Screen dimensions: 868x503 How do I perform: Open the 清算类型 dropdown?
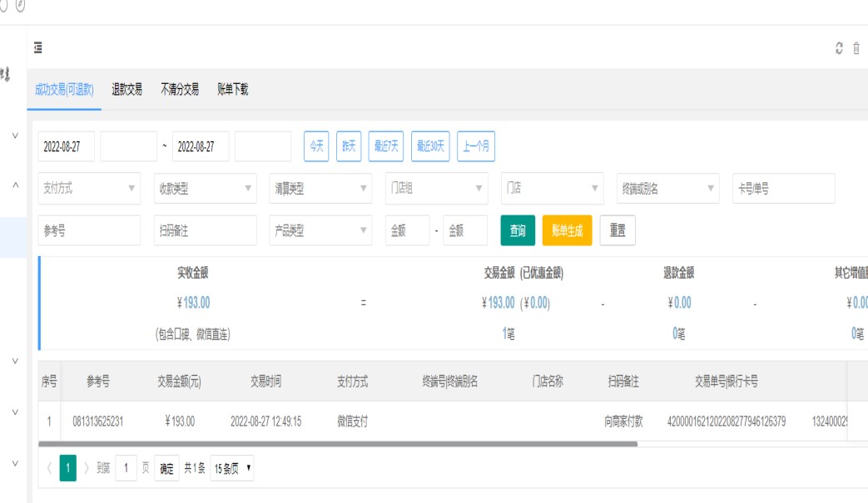320,189
